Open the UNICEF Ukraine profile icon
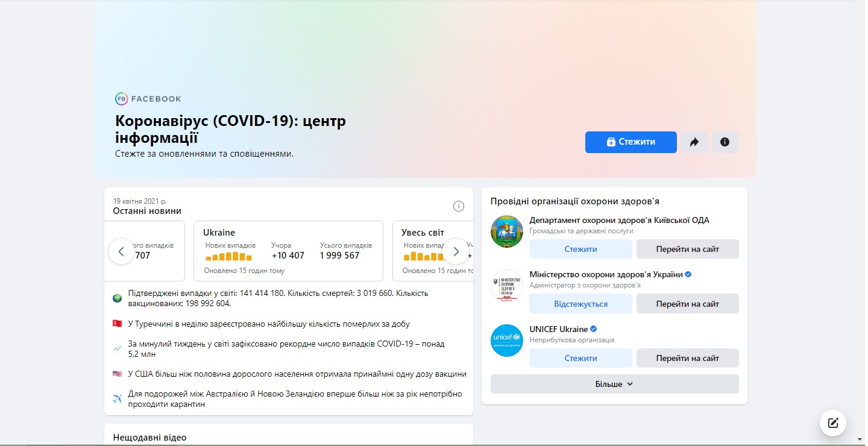 click(506, 341)
